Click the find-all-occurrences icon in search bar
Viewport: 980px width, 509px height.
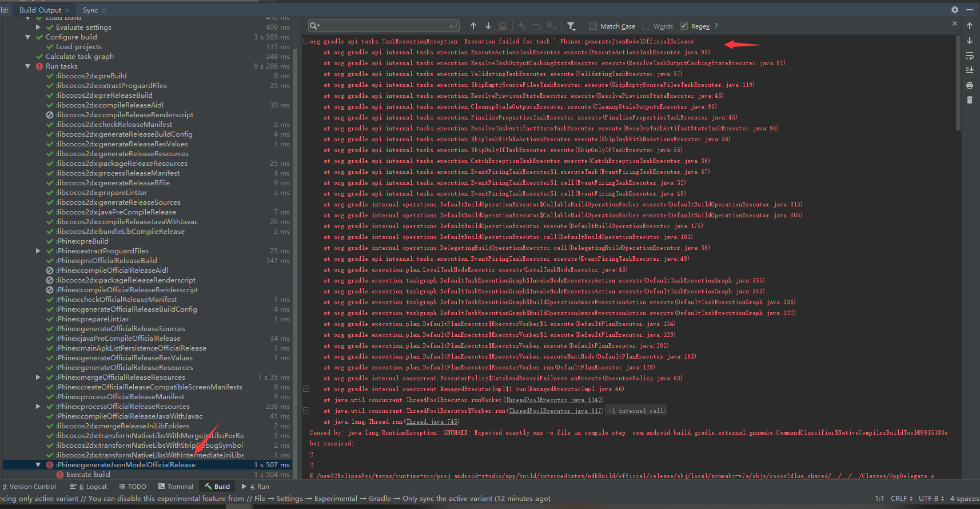pyautogui.click(x=503, y=26)
